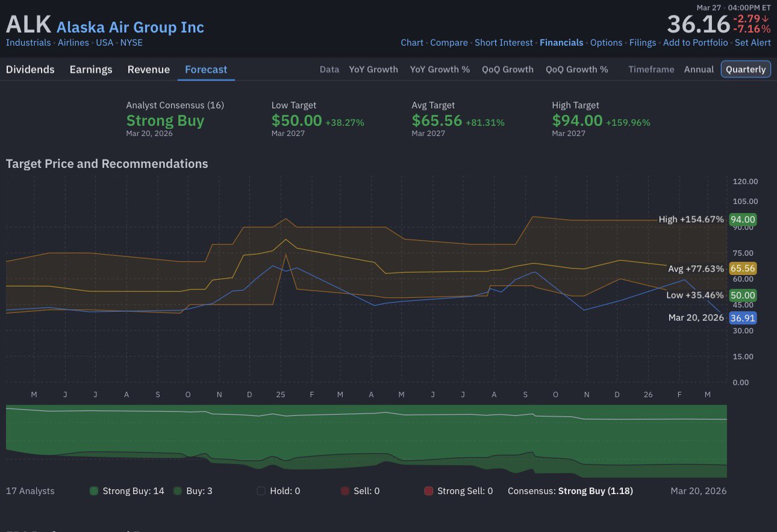Switch timeframe to Annual
Screen dimensions: 777x532
pyautogui.click(x=699, y=69)
